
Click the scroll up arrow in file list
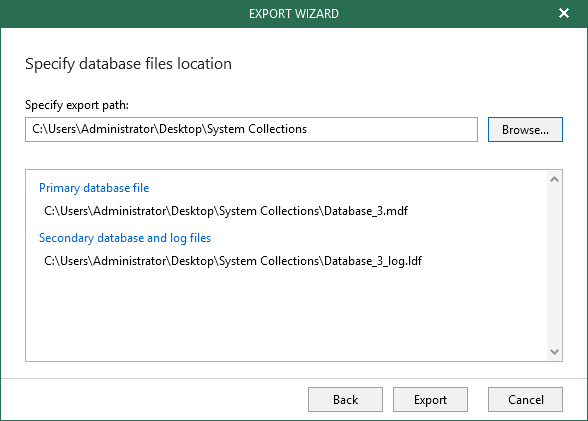point(554,180)
